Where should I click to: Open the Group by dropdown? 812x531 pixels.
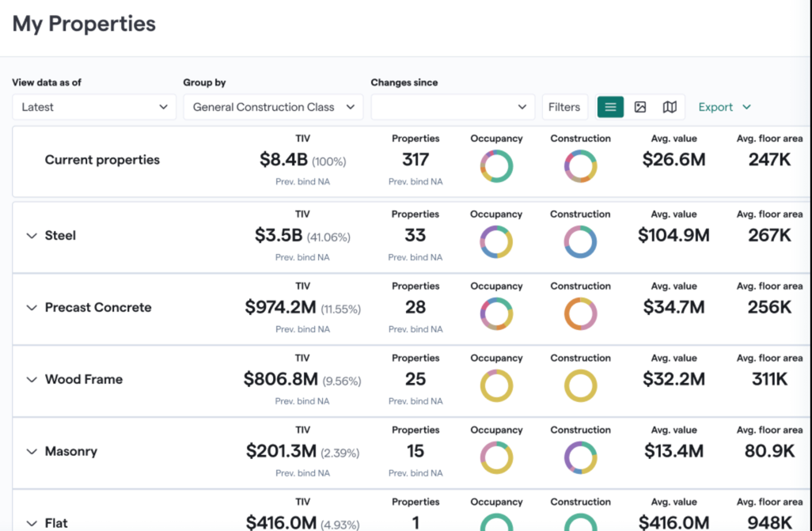[x=273, y=108]
